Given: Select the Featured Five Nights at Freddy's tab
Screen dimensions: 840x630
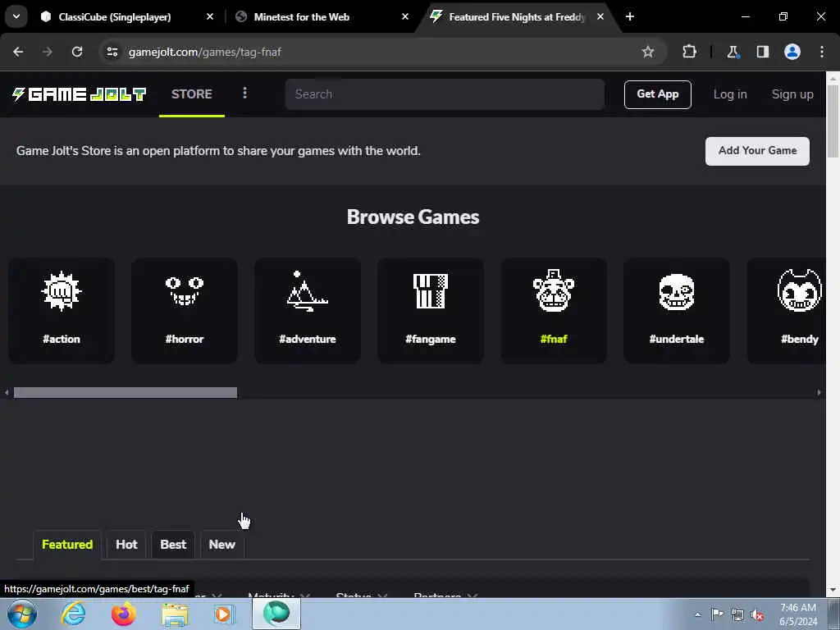Looking at the screenshot, I should point(517,17).
